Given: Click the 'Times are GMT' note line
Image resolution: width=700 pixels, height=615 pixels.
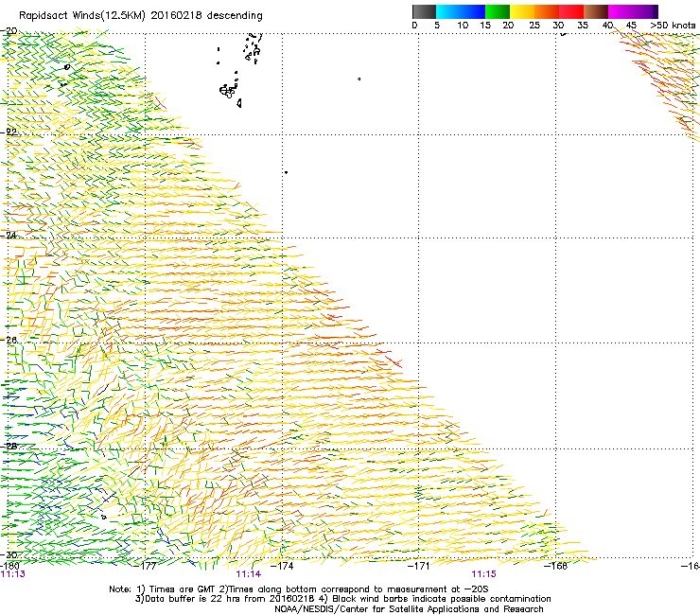Looking at the screenshot, I should (x=299, y=589).
